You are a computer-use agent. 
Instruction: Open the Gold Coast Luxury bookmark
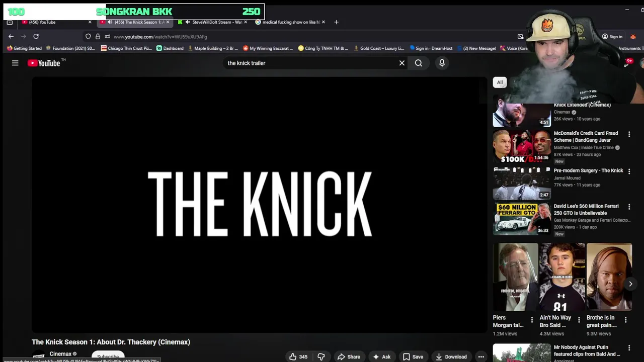(x=379, y=48)
